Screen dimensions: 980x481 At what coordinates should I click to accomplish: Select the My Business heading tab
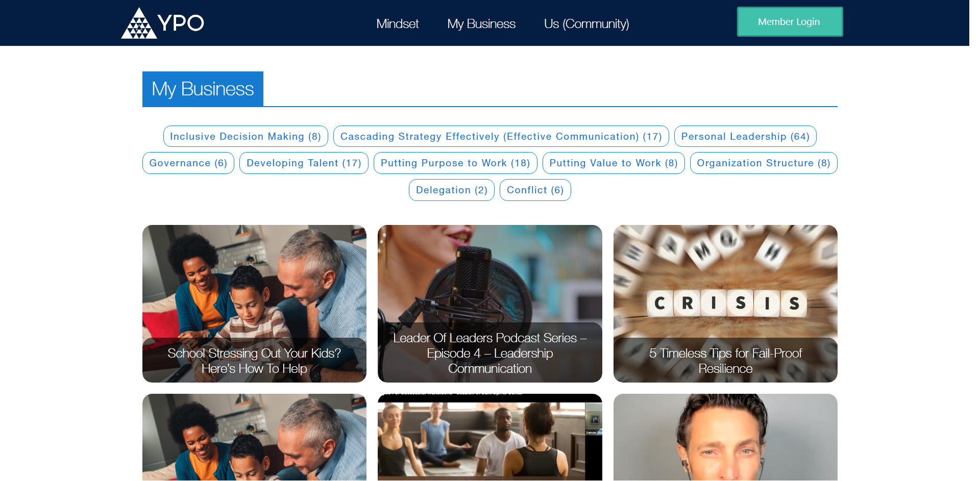click(203, 89)
